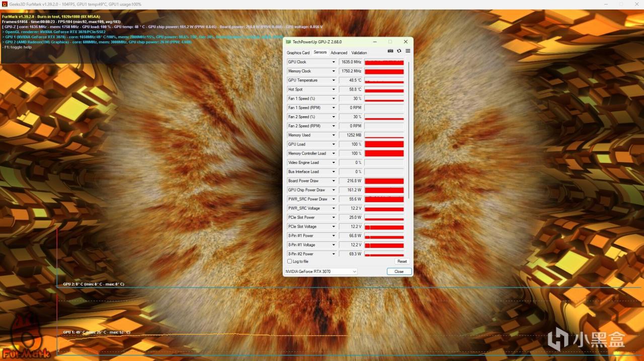This screenshot has height=361, width=644.
Task: Click the 216.8 W Board Power value
Action: (x=351, y=181)
